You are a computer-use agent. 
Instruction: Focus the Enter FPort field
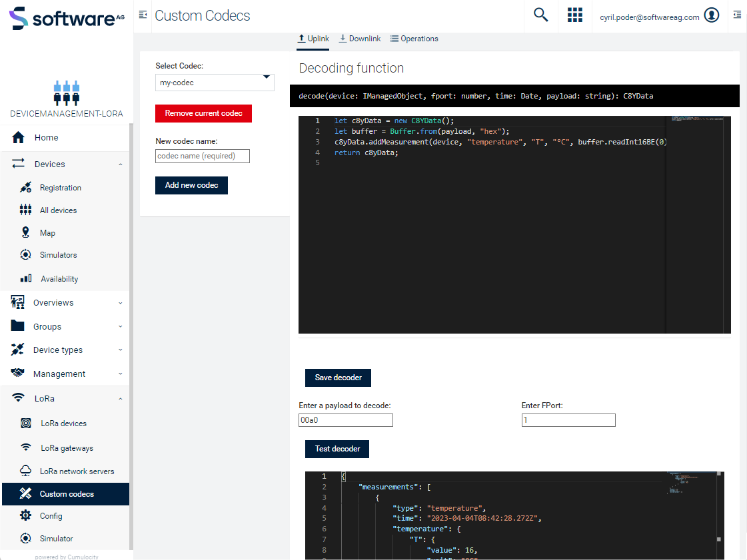568,420
